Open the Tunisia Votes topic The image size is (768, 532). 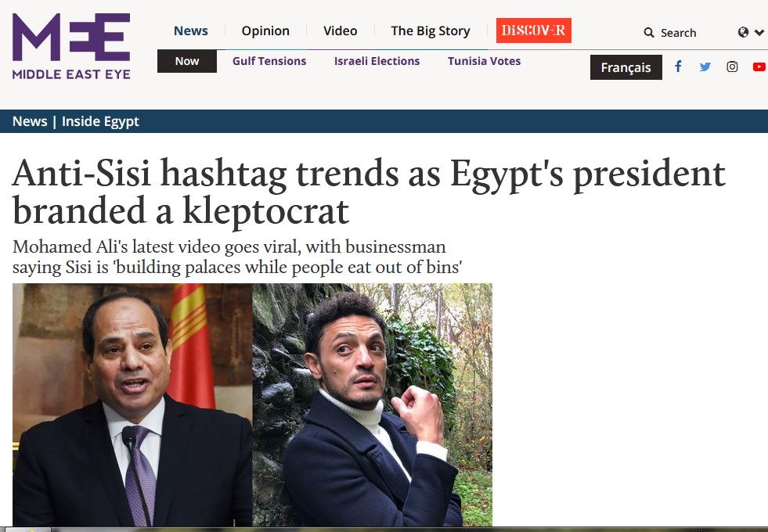(x=484, y=61)
